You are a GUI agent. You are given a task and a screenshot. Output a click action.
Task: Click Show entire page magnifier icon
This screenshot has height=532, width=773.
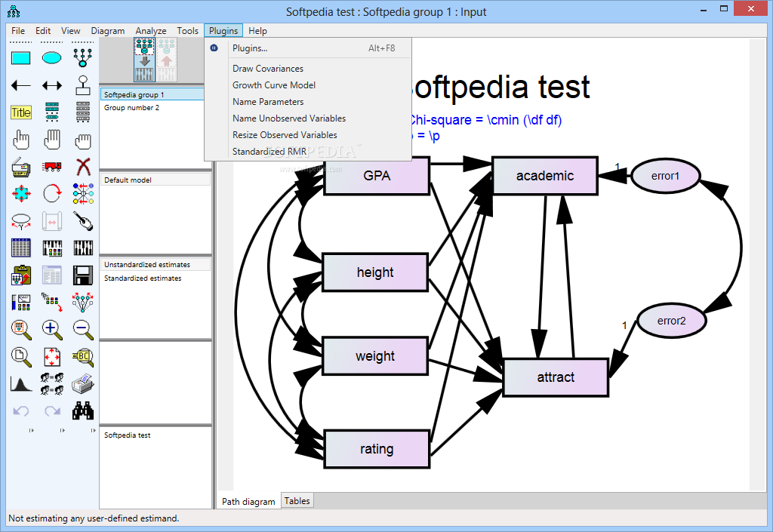click(x=20, y=357)
